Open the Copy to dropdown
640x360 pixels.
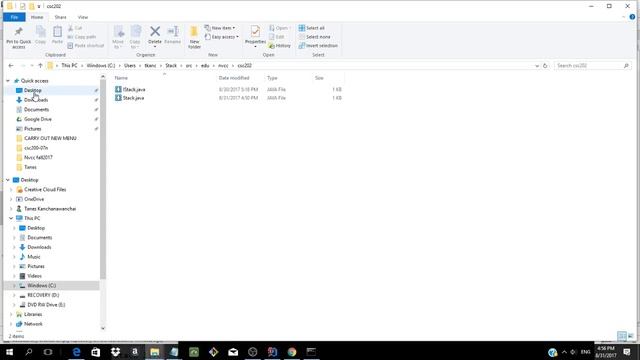tap(135, 37)
